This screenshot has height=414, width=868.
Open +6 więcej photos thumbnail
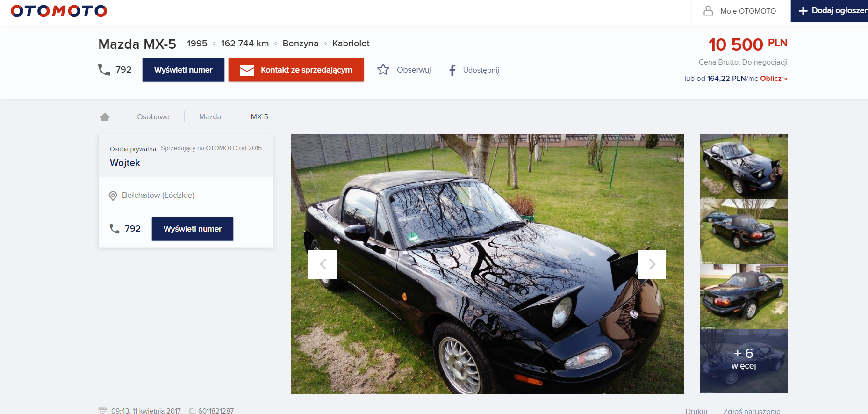(744, 361)
